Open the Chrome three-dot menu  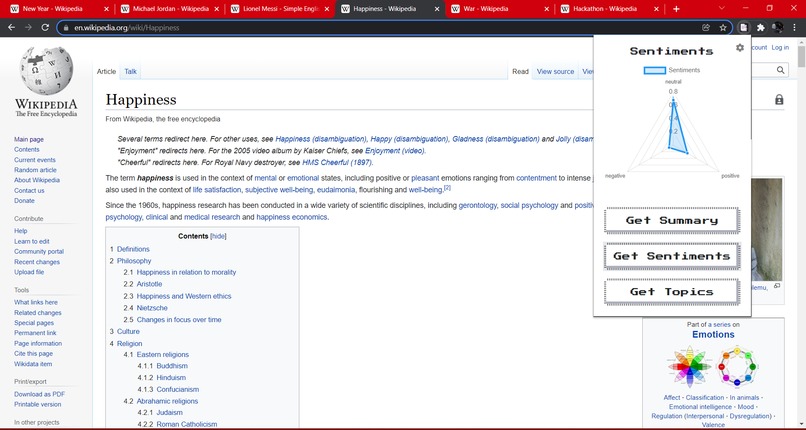(794, 28)
